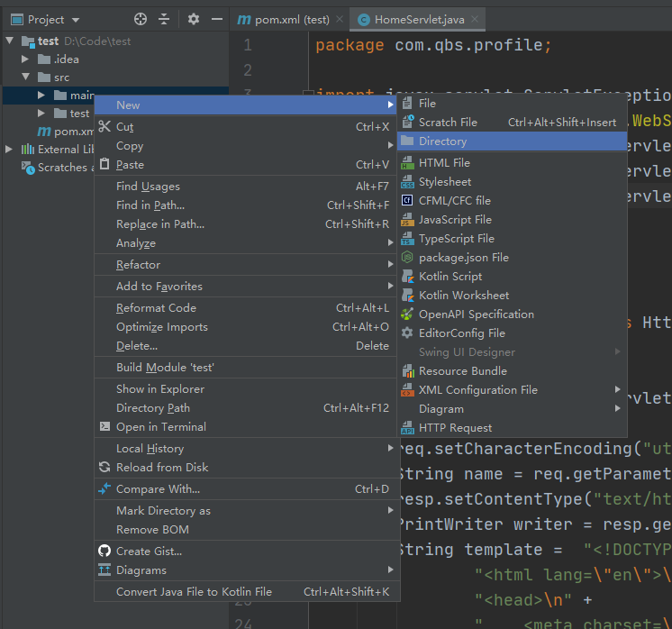Click the collapse all icon in Project panel
This screenshot has width=672, height=629.
(x=164, y=19)
